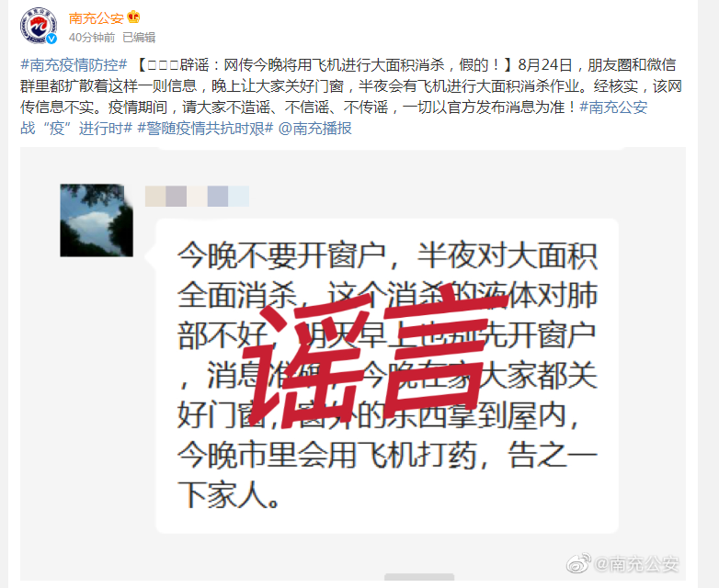Open the 南充公安 profile avatar logo
719x588 pixels.
click(x=39, y=26)
